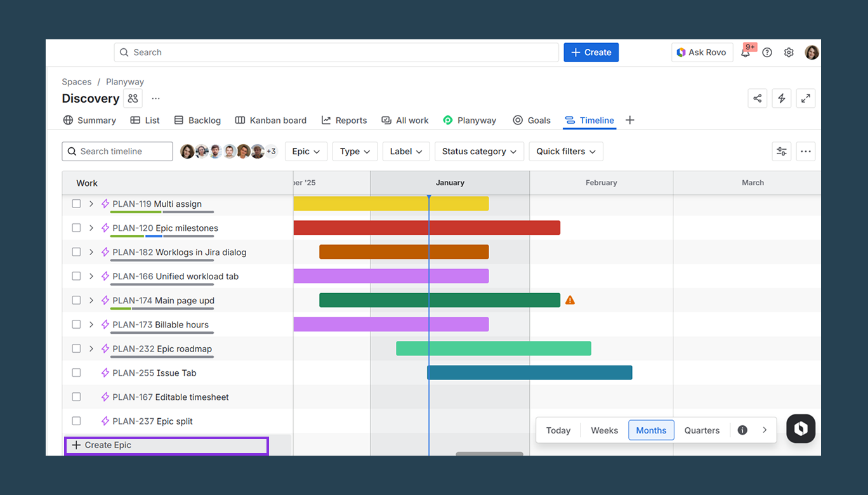Add a new tab with plus icon
The image size is (868, 495).
[x=630, y=120]
